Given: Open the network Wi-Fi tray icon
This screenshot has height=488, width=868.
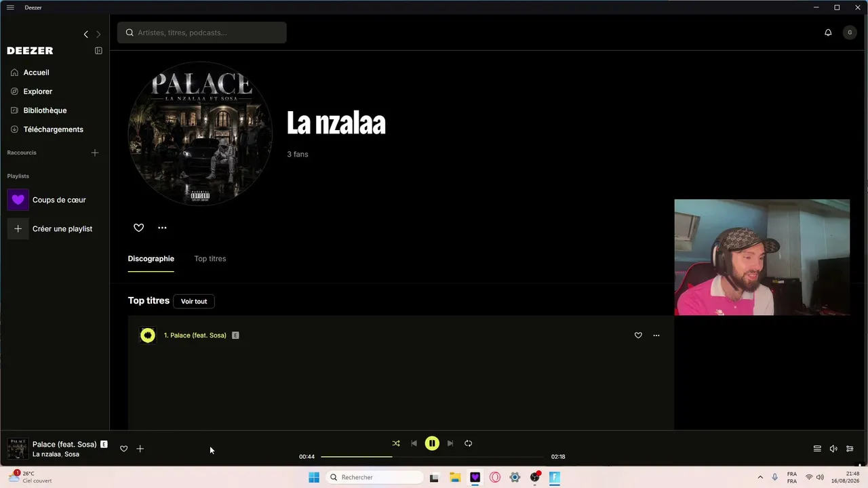Looking at the screenshot, I should 809,477.
